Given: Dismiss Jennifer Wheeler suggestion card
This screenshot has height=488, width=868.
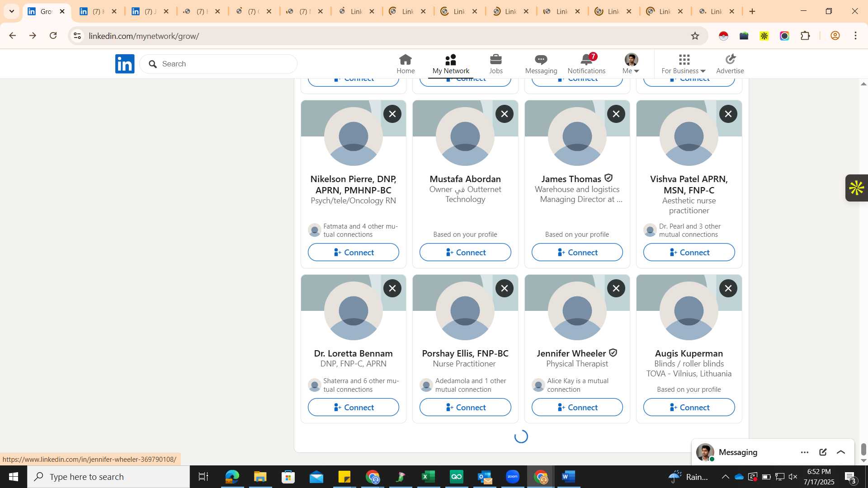Looking at the screenshot, I should coord(616,288).
